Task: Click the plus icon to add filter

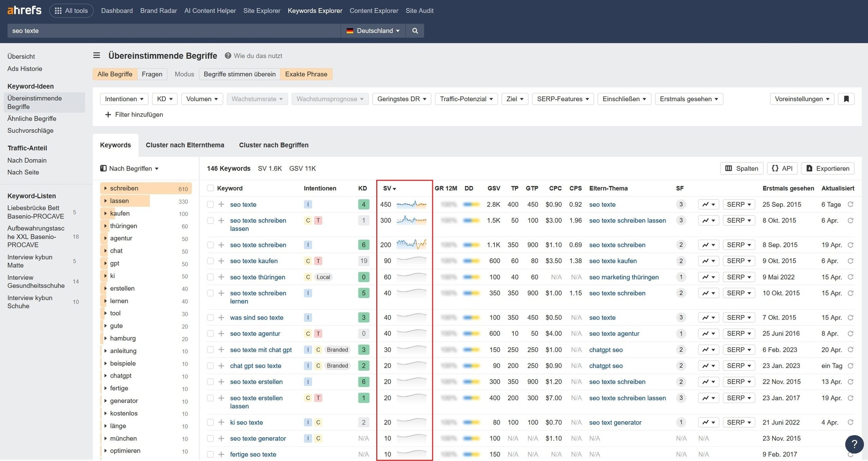Action: tap(108, 114)
